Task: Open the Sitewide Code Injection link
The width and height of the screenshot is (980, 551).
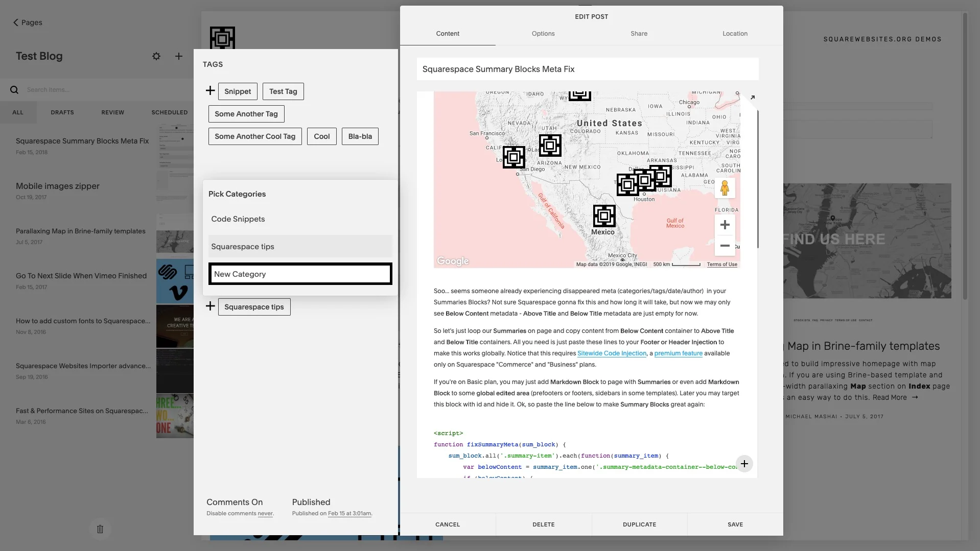Action: pos(612,353)
